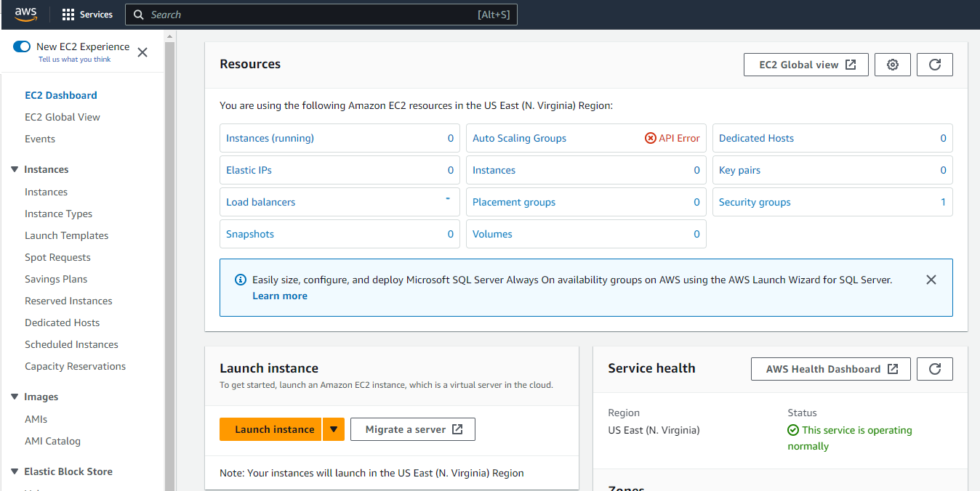
Task: Open Elastic IPs resource link
Action: (x=249, y=170)
